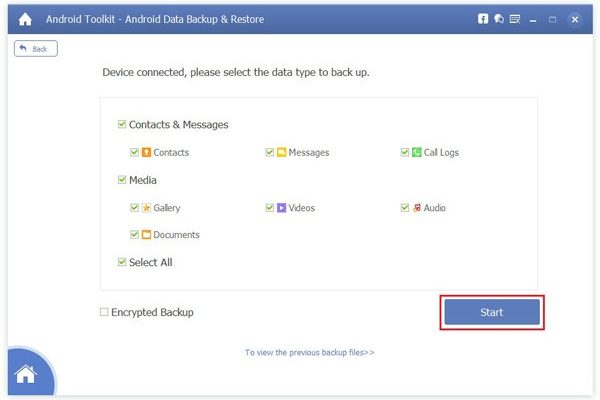The width and height of the screenshot is (600, 400).
Task: Uncheck the Documents checkbox
Action: [x=134, y=235]
